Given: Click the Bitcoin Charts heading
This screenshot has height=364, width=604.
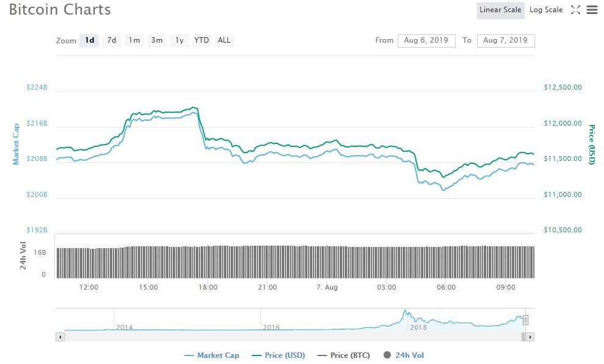Looking at the screenshot, I should pos(60,10).
